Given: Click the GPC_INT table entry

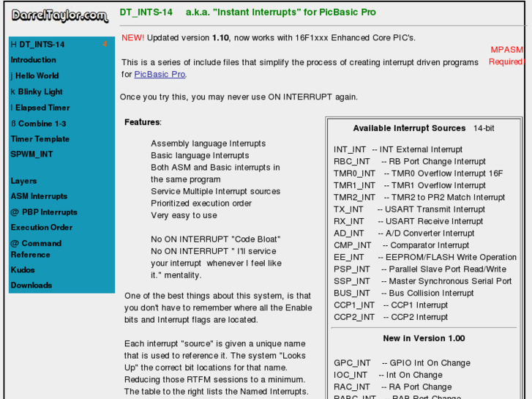Looking at the screenshot, I should (x=402, y=363).
